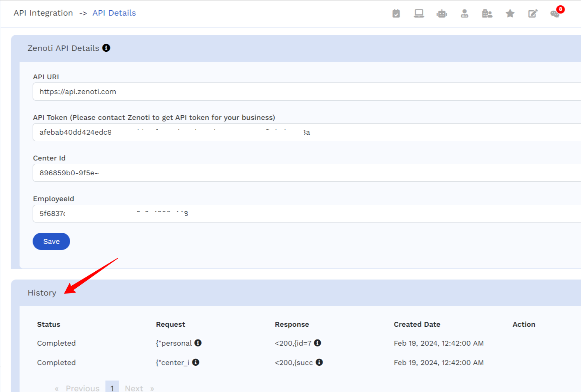Focus the API URI input field
Screen dimensions: 581x392
tap(307, 92)
